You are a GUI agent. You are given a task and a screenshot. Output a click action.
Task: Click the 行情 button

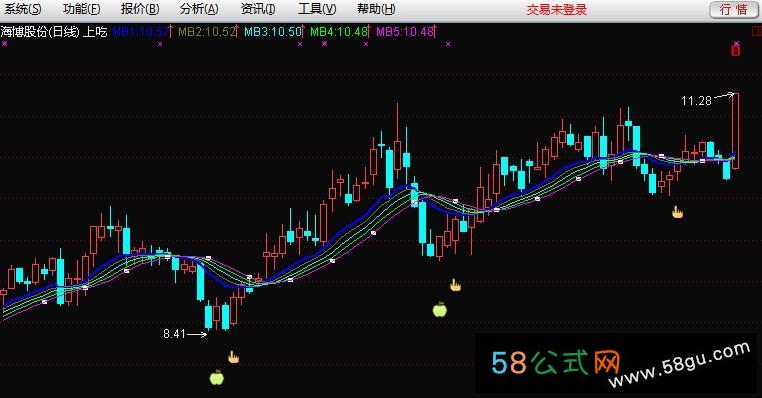point(733,9)
